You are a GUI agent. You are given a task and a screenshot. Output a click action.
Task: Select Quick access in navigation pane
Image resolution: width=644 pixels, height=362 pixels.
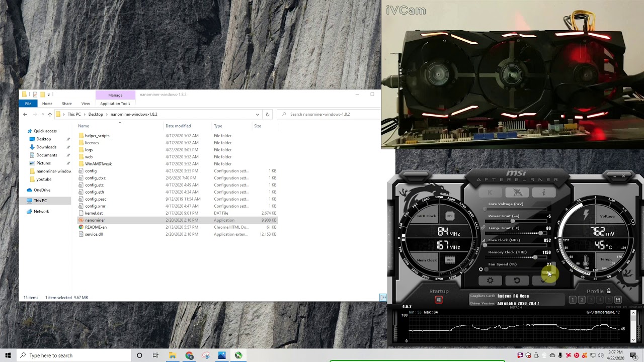pos(45,131)
